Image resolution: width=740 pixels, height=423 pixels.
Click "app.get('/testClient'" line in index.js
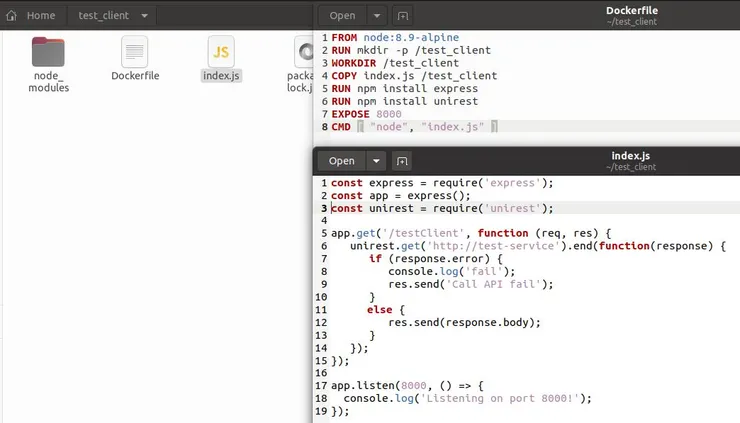[471, 233]
